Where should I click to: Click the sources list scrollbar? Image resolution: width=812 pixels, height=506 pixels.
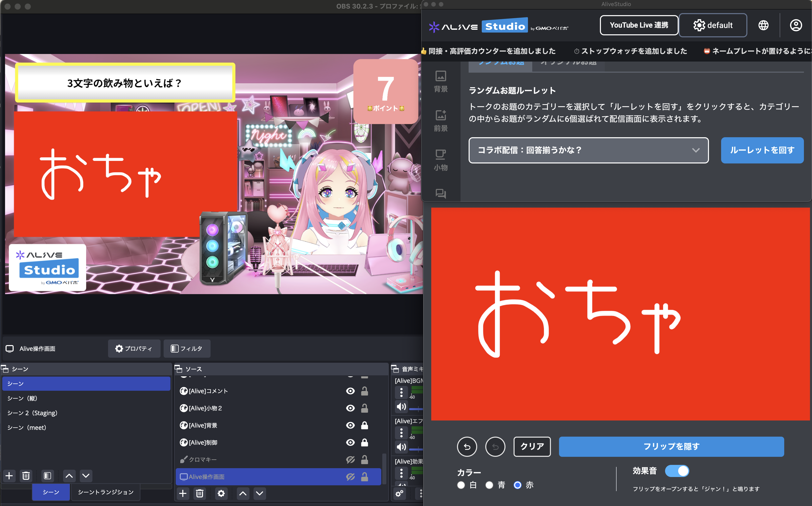click(x=384, y=468)
